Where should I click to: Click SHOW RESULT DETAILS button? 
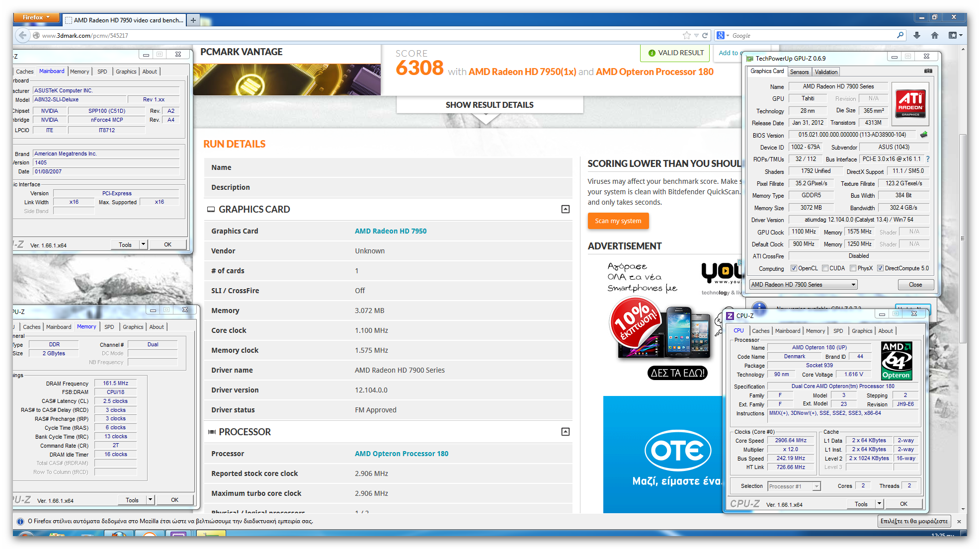[490, 105]
